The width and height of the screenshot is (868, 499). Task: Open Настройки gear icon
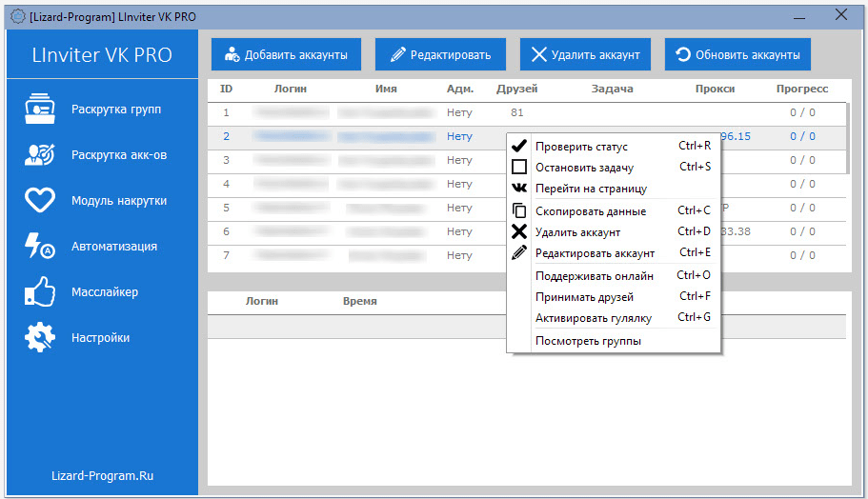pyautogui.click(x=39, y=337)
